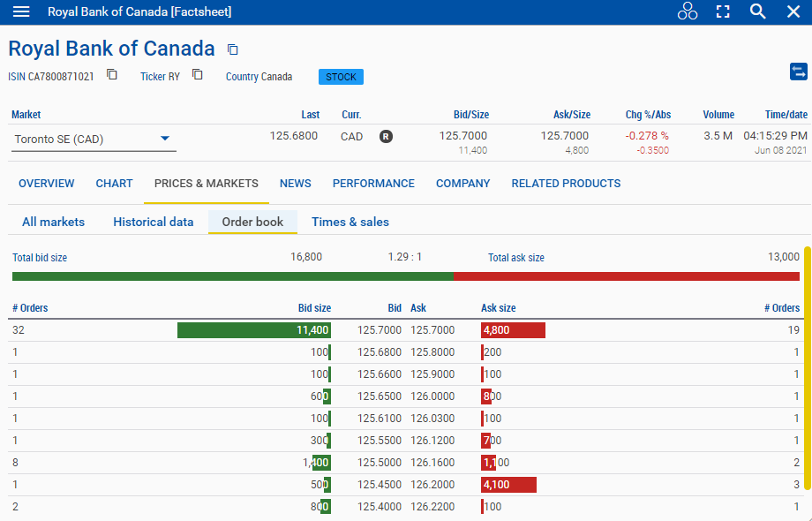The height and width of the screenshot is (521, 812).
Task: Select the Prices & Markets tab
Action: click(207, 184)
